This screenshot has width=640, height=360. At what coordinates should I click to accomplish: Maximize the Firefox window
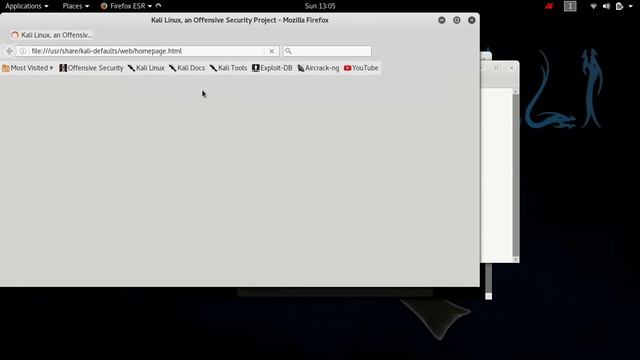point(457,20)
